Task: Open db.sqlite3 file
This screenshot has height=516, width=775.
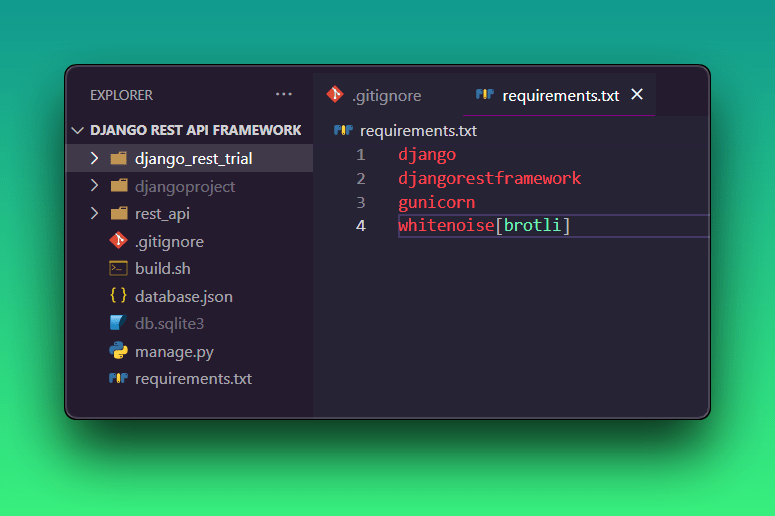Action: click(x=170, y=324)
